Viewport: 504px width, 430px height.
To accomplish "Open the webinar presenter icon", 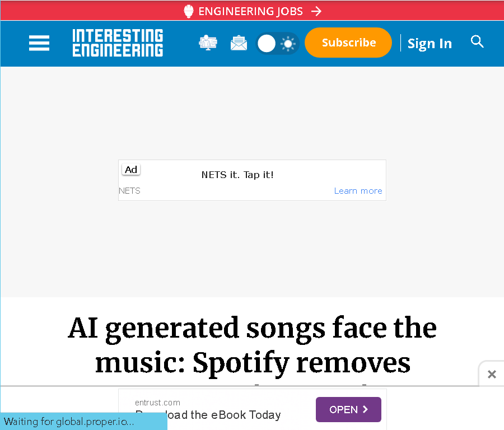I will point(208,43).
